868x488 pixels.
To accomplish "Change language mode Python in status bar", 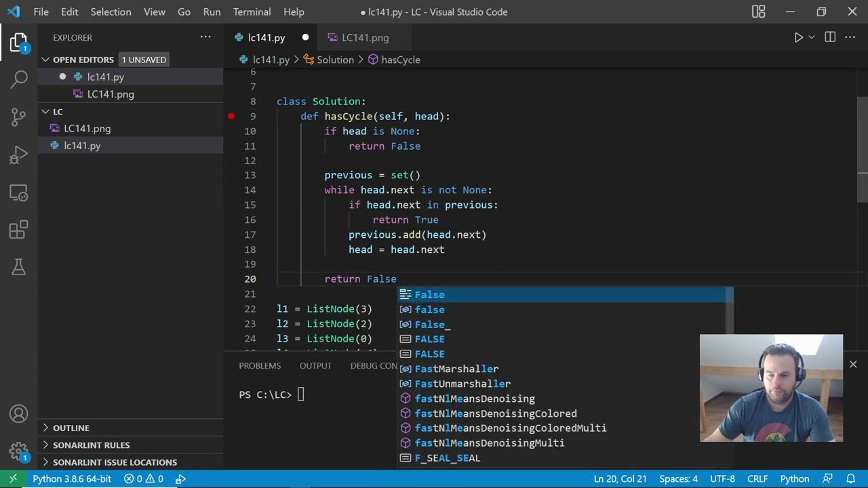I will coord(795,479).
